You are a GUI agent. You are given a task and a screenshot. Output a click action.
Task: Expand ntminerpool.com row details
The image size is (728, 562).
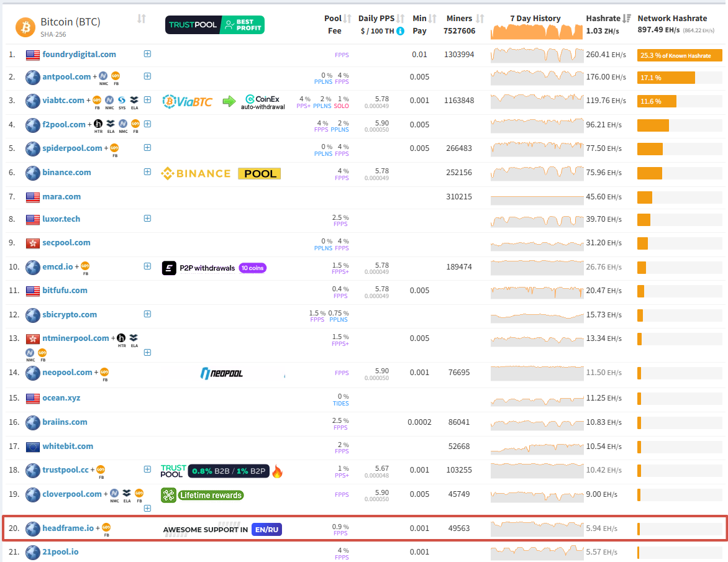point(147,353)
